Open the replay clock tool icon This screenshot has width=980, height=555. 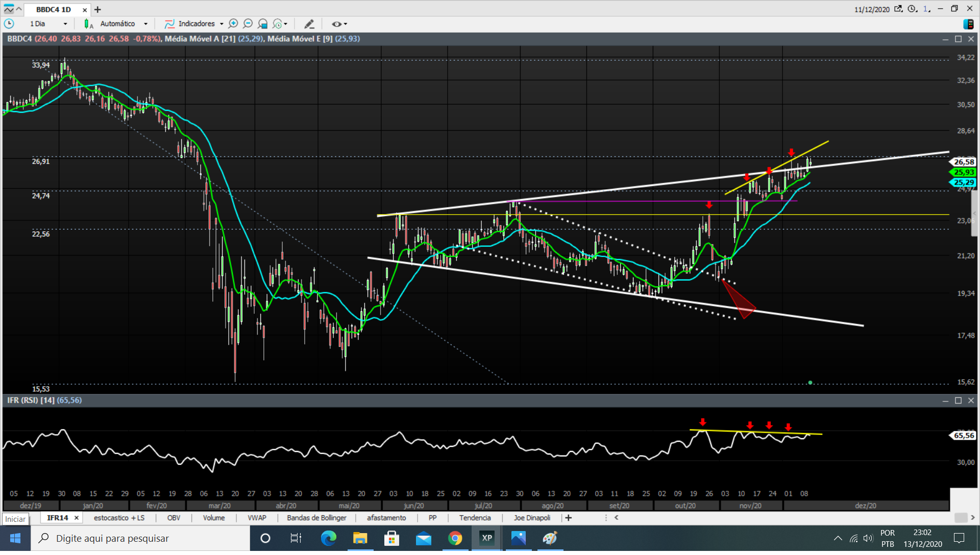pos(278,24)
